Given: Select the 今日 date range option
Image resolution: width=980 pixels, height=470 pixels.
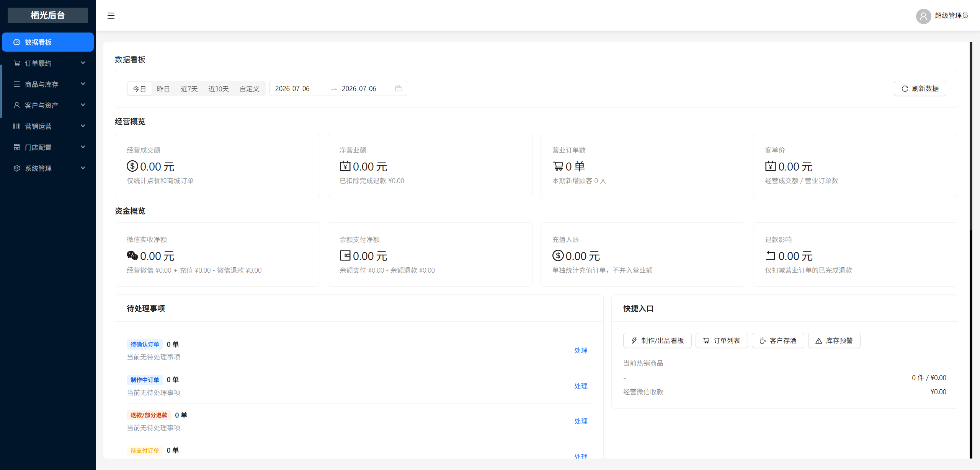Looking at the screenshot, I should pos(140,89).
